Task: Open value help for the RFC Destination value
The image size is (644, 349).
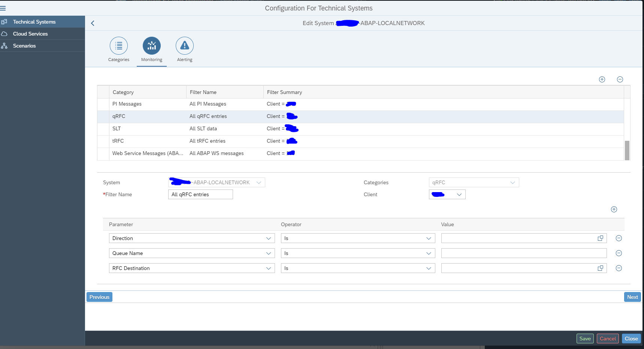Action: 601,268
